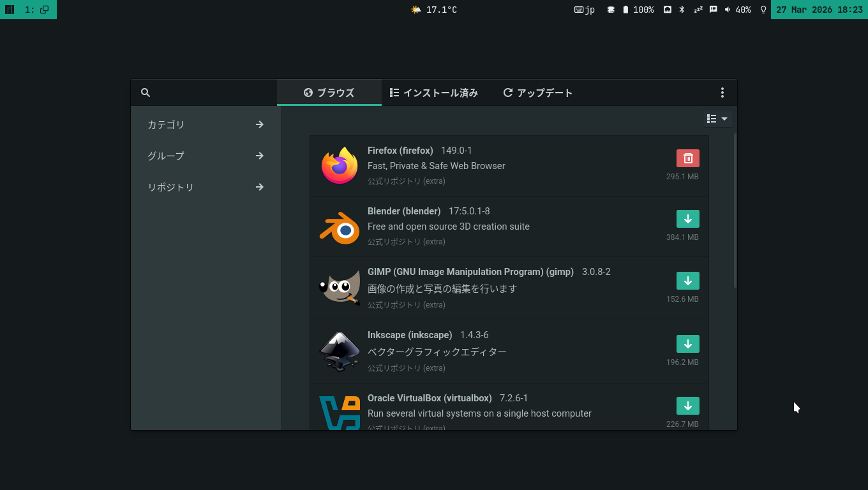Click 'Run several virtual systems on a single host computer'
This screenshot has width=868, height=490.
[x=479, y=413]
